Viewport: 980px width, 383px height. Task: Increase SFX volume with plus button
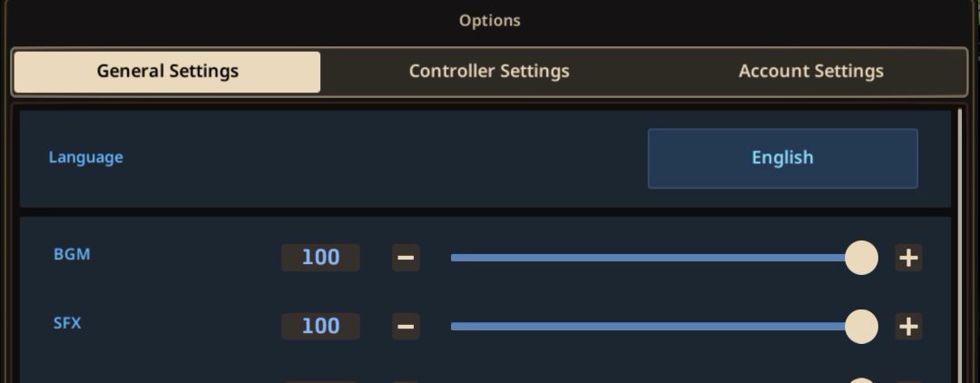coord(908,326)
